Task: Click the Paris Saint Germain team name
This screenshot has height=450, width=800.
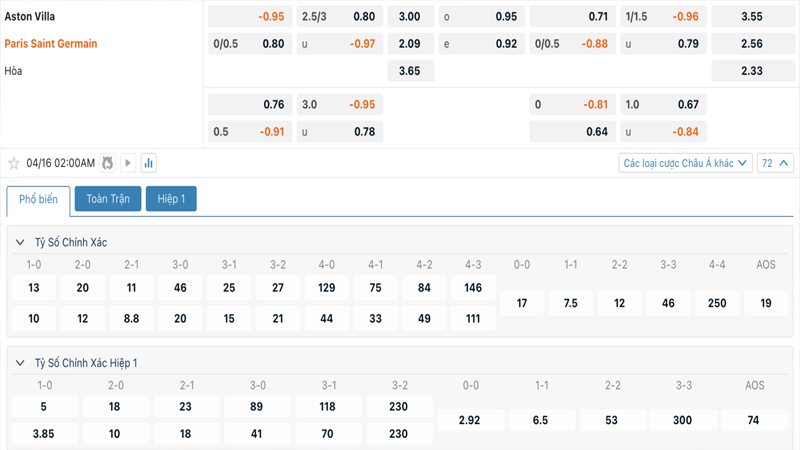Action: click(51, 44)
